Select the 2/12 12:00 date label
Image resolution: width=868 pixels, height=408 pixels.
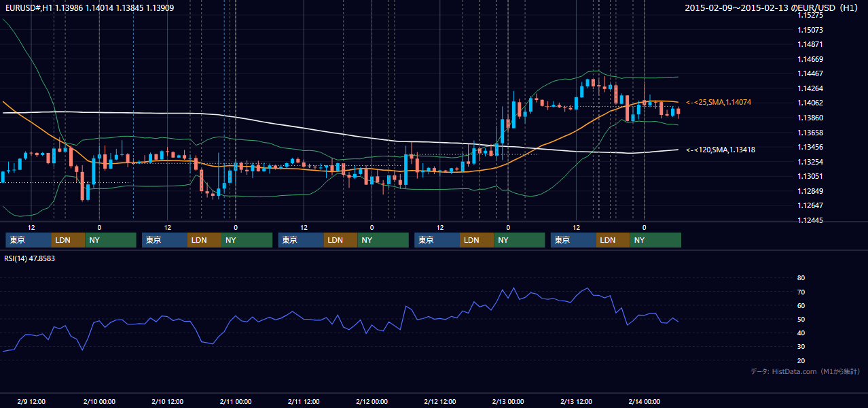point(439,401)
